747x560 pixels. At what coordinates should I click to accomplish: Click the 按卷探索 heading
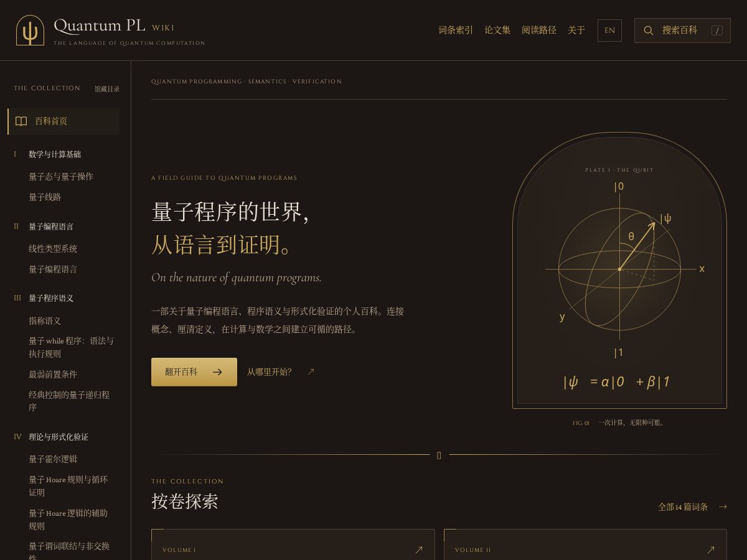point(185,502)
